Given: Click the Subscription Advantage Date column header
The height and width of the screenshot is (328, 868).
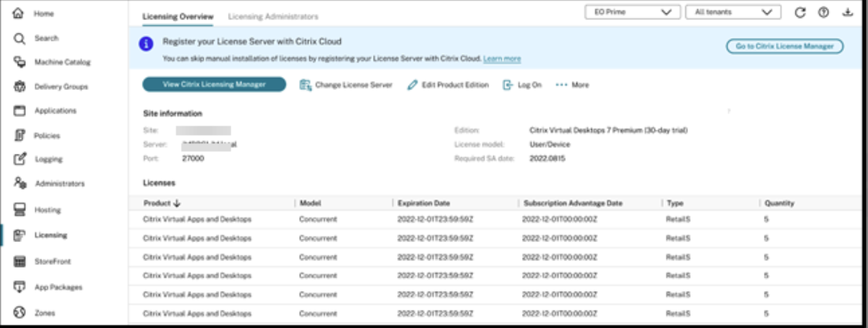Looking at the screenshot, I should (573, 203).
